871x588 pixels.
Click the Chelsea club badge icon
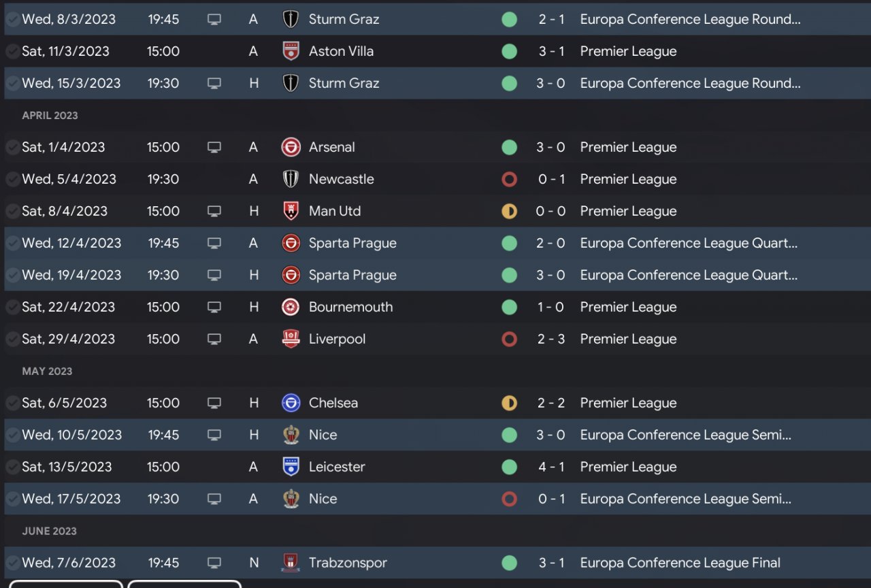pyautogui.click(x=291, y=403)
